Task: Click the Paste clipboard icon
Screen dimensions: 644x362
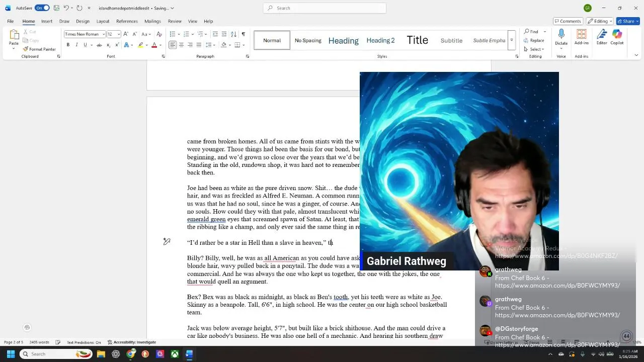Action: point(14,35)
